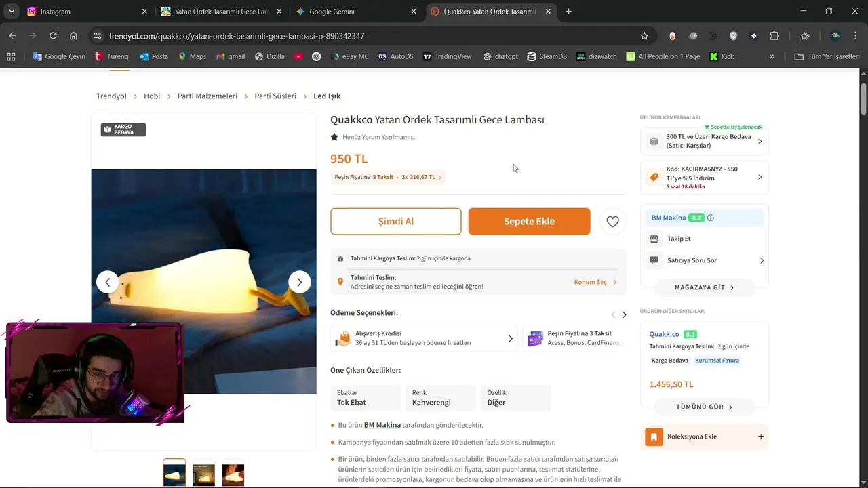Switch to the Google Gemini tab

(x=356, y=12)
